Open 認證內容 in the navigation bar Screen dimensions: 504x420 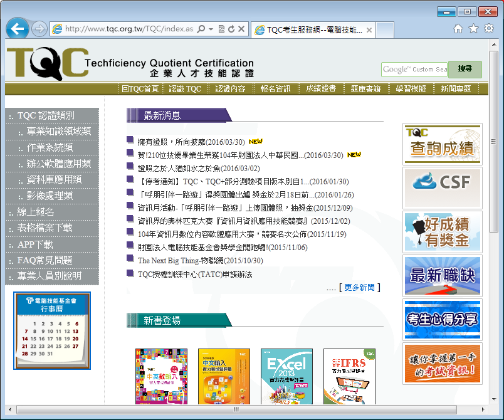tap(231, 88)
